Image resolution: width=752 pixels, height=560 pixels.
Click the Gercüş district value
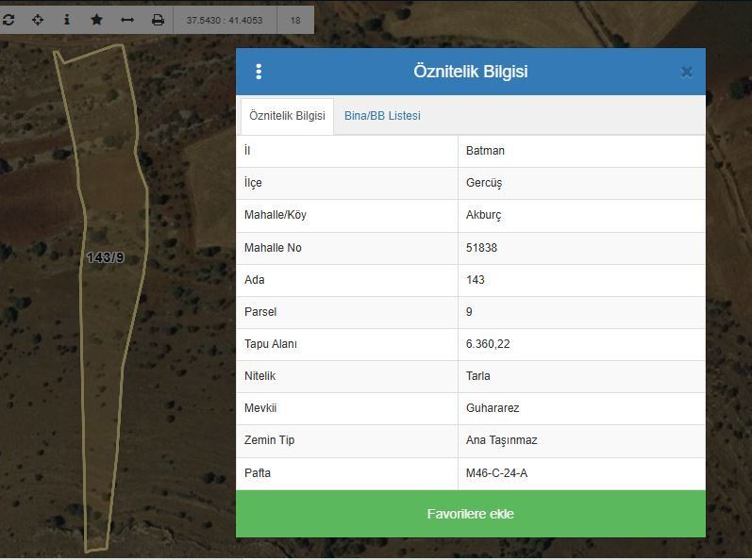click(485, 183)
